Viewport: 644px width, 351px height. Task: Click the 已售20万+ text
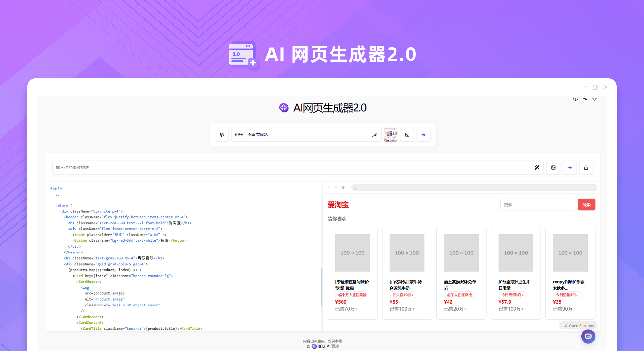(x=455, y=309)
